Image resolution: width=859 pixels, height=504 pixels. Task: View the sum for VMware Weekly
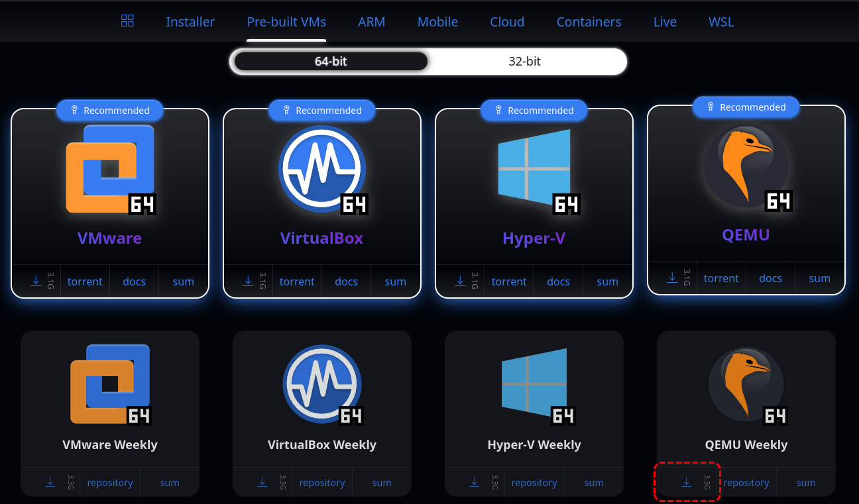coord(170,483)
